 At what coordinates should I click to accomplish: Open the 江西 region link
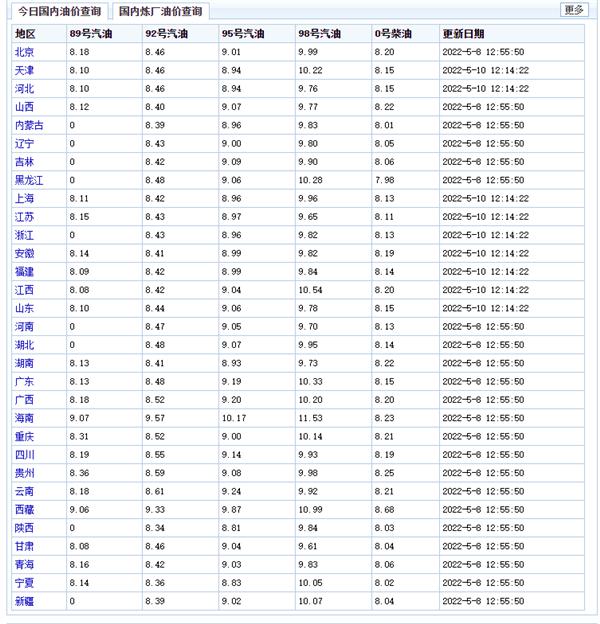[24, 290]
